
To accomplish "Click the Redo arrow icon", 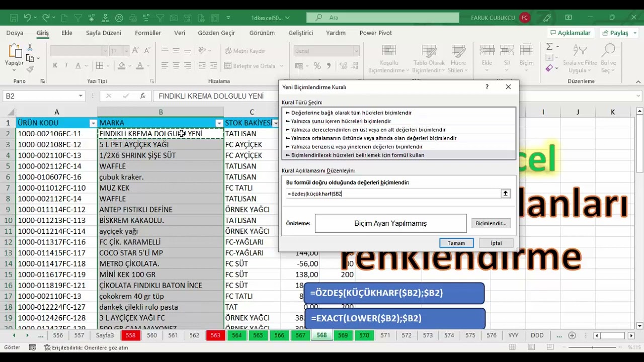I will tap(46, 18).
